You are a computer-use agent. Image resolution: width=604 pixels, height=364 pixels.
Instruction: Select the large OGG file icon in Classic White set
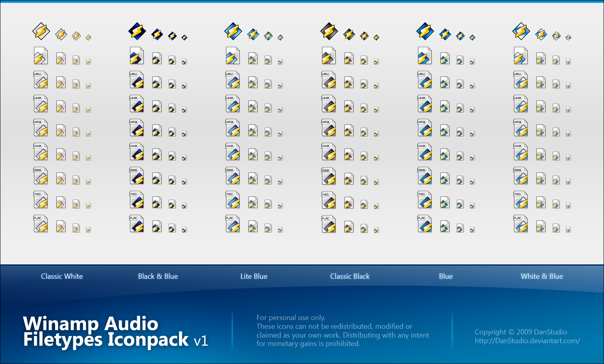41,176
